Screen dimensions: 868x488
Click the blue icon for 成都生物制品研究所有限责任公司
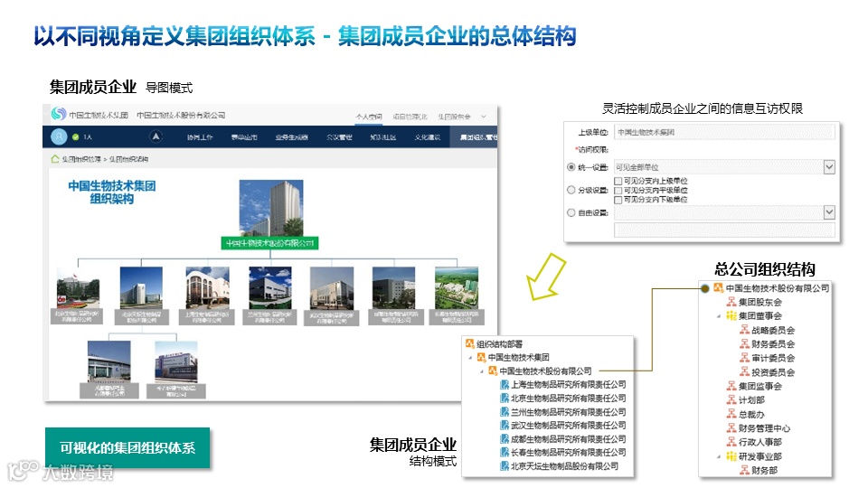coord(505,439)
